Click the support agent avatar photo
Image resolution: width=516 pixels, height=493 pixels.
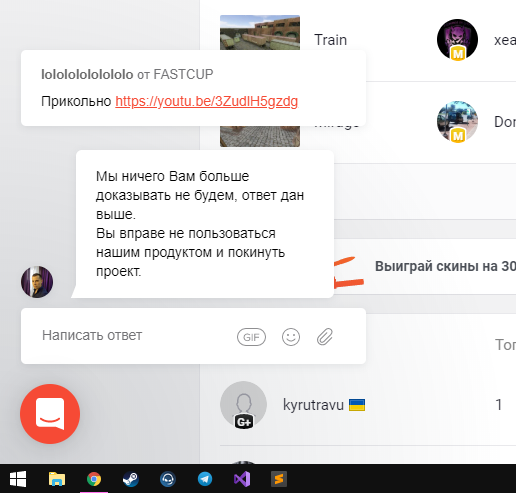37,282
